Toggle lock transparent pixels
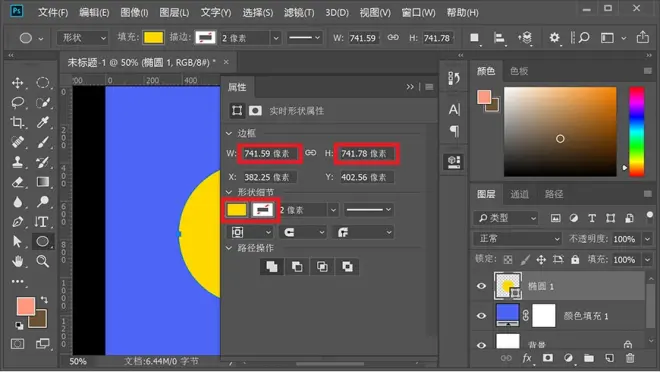The image size is (660, 372). click(x=508, y=259)
